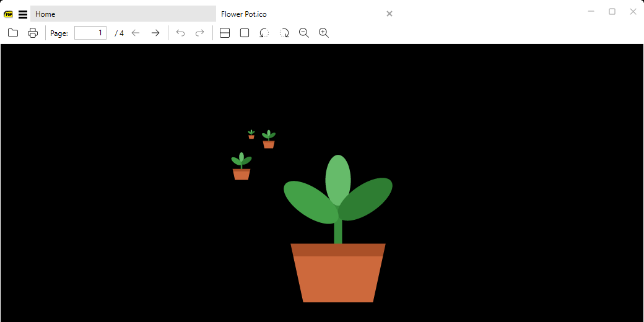Click the "Page:" label
Image resolution: width=644 pixels, height=322 pixels.
tap(59, 33)
